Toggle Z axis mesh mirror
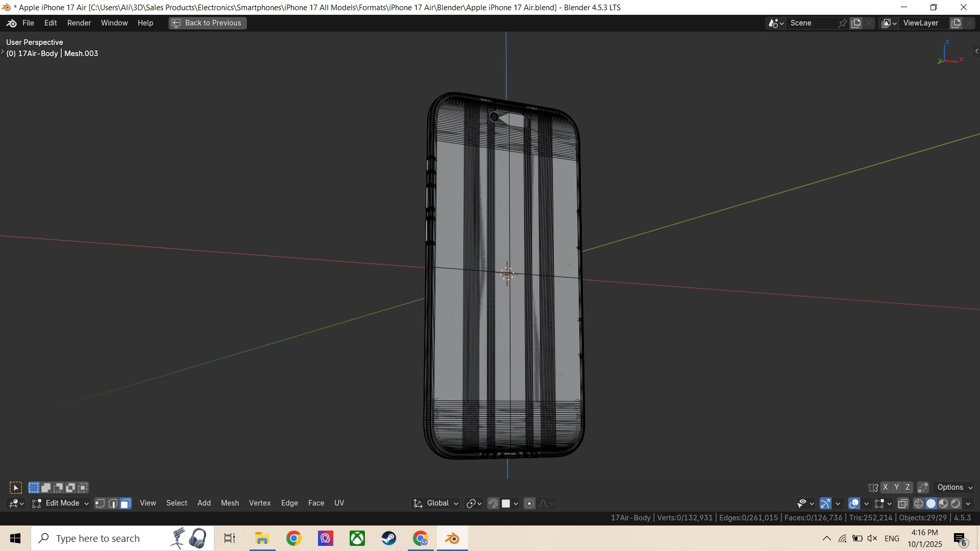 tap(908, 488)
